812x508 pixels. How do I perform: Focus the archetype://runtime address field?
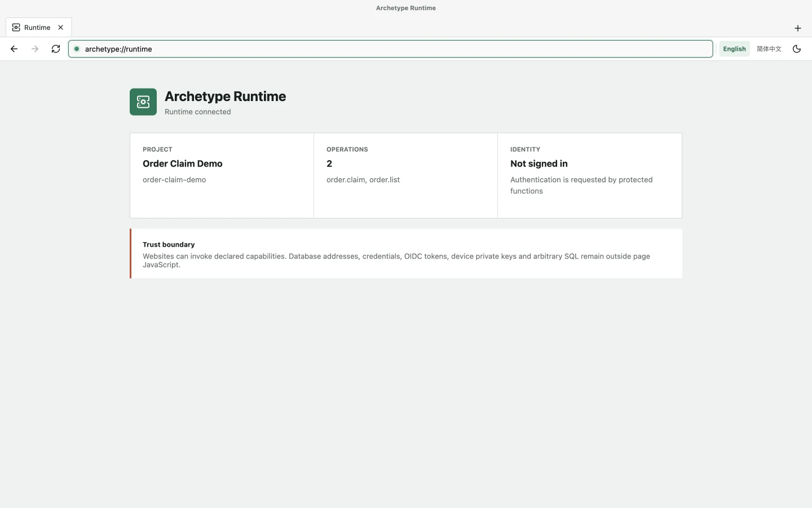pyautogui.click(x=390, y=49)
